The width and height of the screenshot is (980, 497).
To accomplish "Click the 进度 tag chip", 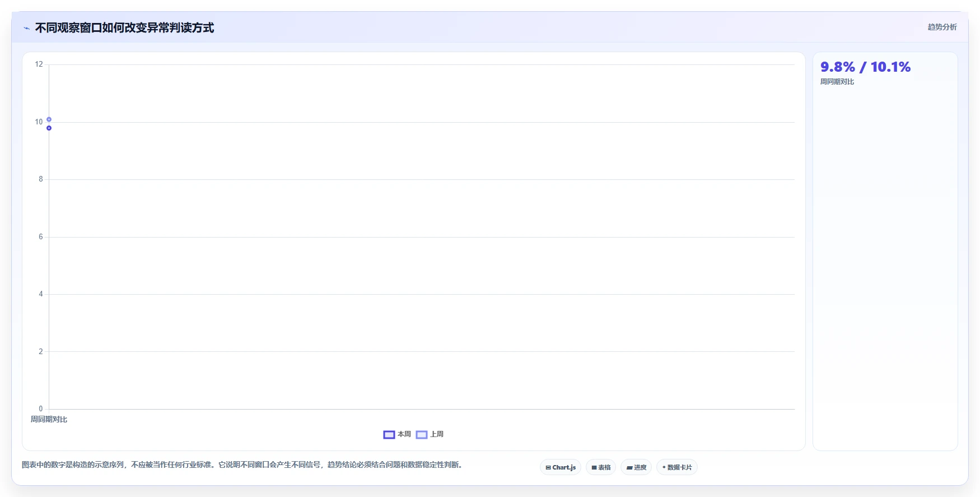I will [636, 467].
